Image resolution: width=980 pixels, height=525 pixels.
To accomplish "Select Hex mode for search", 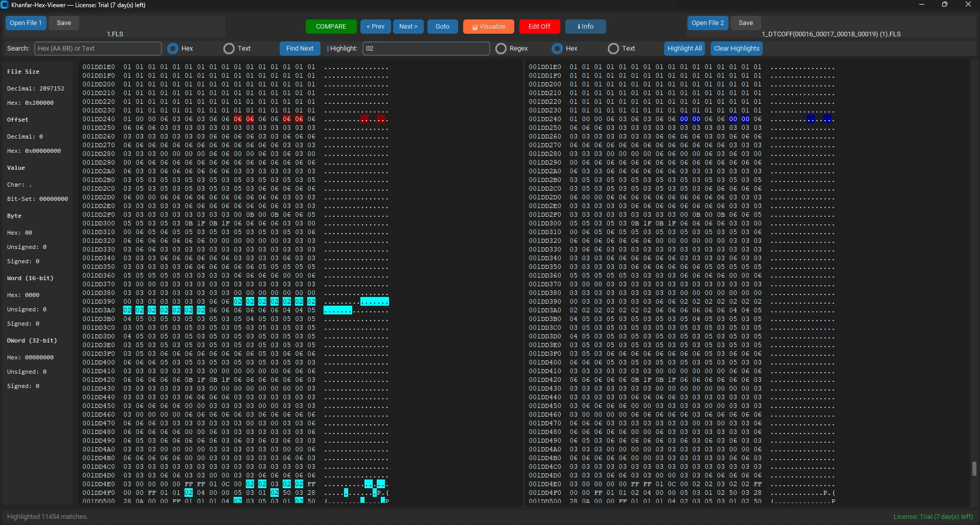I will click(x=173, y=49).
